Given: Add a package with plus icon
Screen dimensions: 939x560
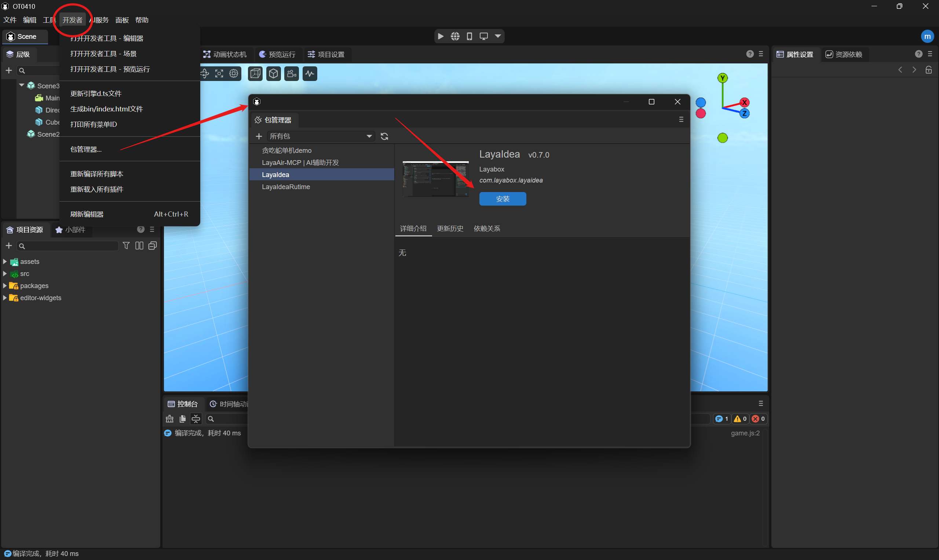Looking at the screenshot, I should (x=259, y=136).
